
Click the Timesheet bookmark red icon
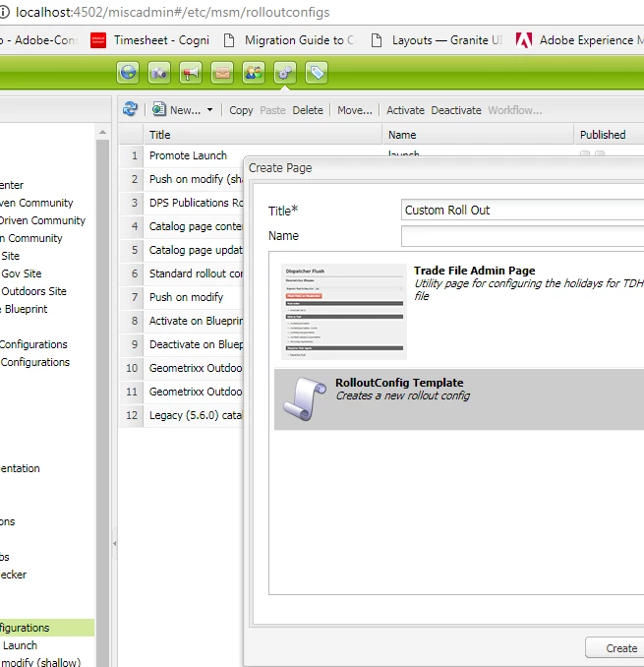[x=98, y=40]
